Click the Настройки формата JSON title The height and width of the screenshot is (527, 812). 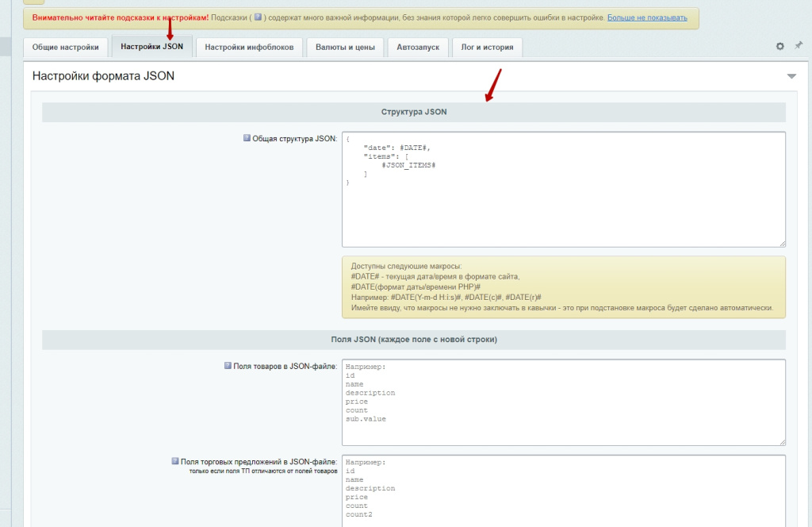[103, 75]
